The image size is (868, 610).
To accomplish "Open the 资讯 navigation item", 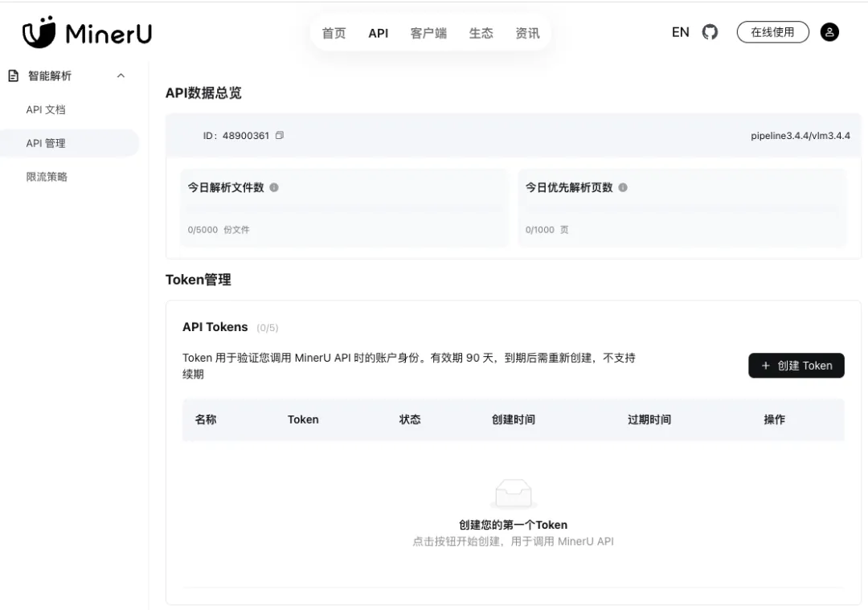I will pos(527,33).
